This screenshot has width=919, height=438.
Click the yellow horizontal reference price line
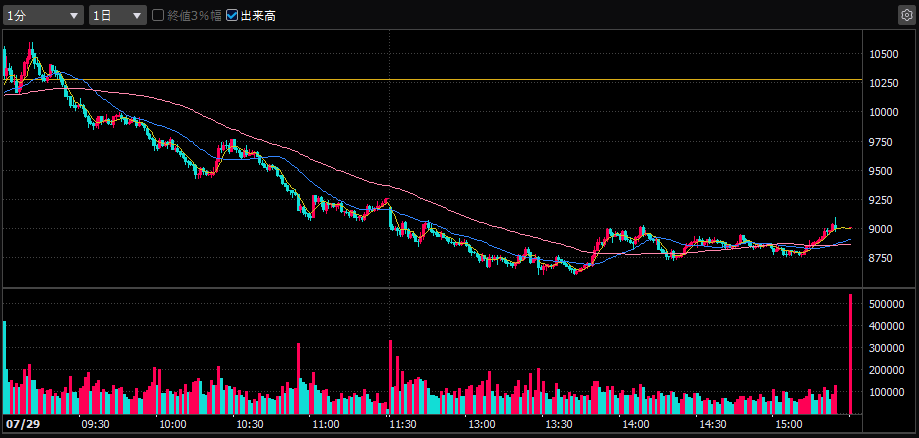433,79
